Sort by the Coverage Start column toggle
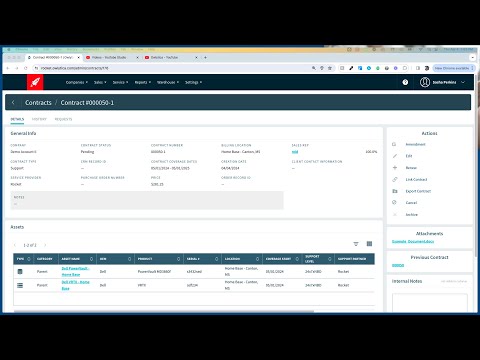The image size is (480, 360). pos(297,259)
